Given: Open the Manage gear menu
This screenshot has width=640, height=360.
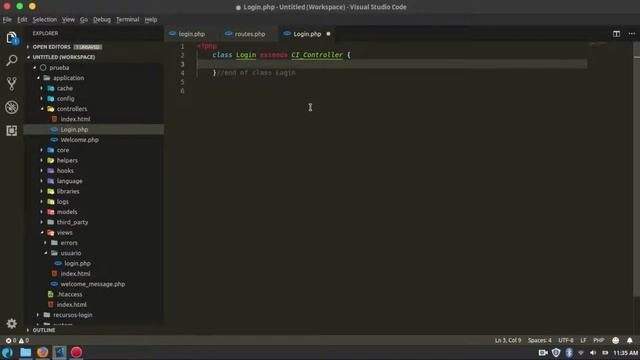Looking at the screenshot, I should [11, 323].
